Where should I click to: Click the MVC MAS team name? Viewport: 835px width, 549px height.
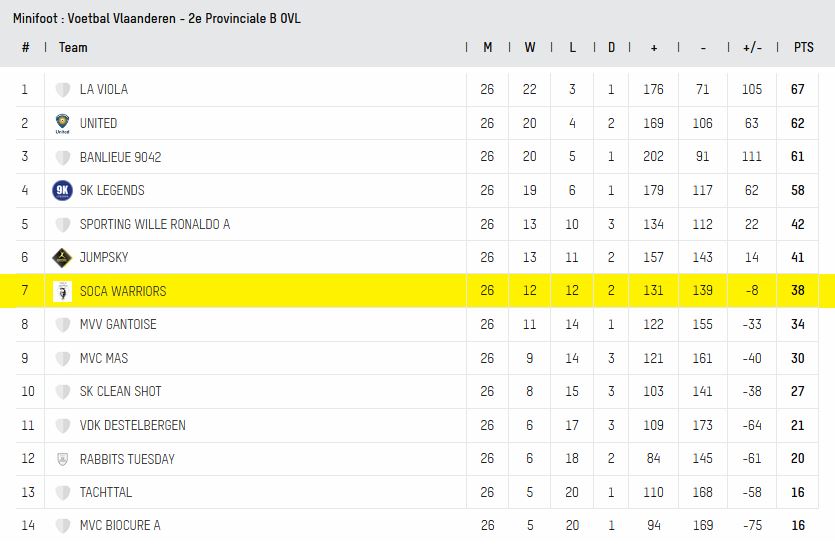(104, 358)
